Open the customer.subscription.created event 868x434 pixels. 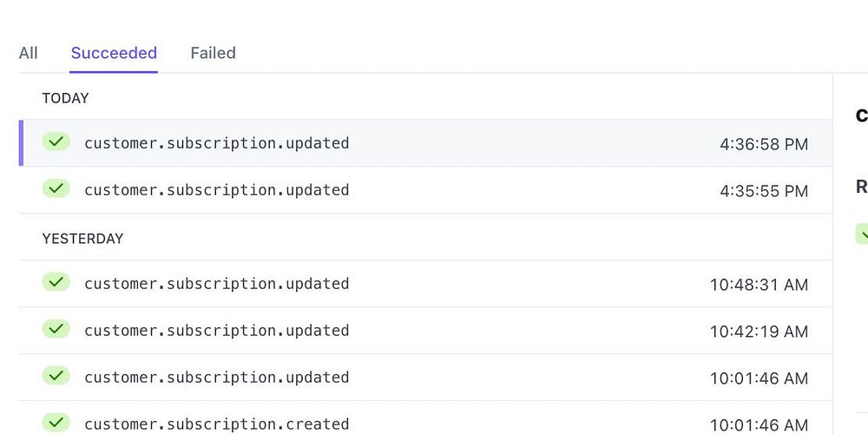point(216,424)
